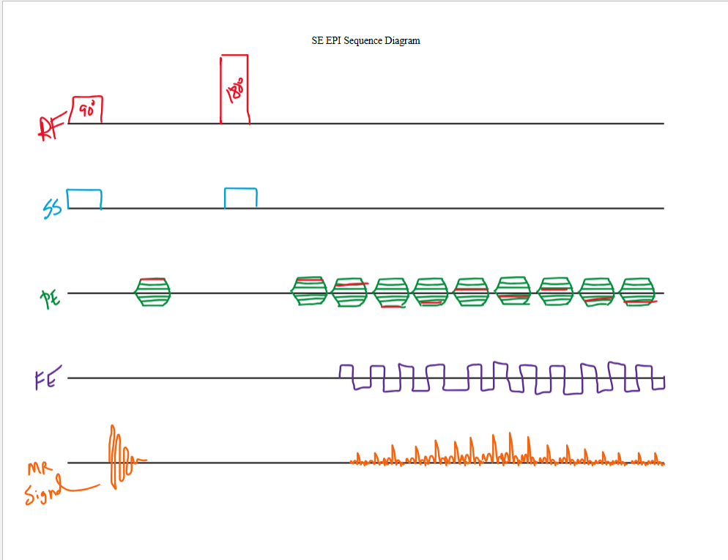This screenshot has height=560, width=728.
Task: Select the slice-select pulse below the 180 pulse
Action: click(x=240, y=198)
